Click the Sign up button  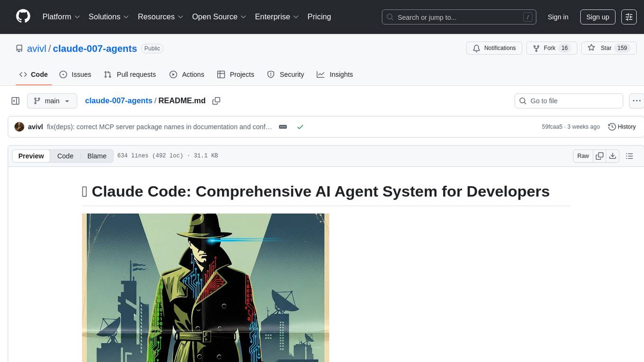coord(598,17)
